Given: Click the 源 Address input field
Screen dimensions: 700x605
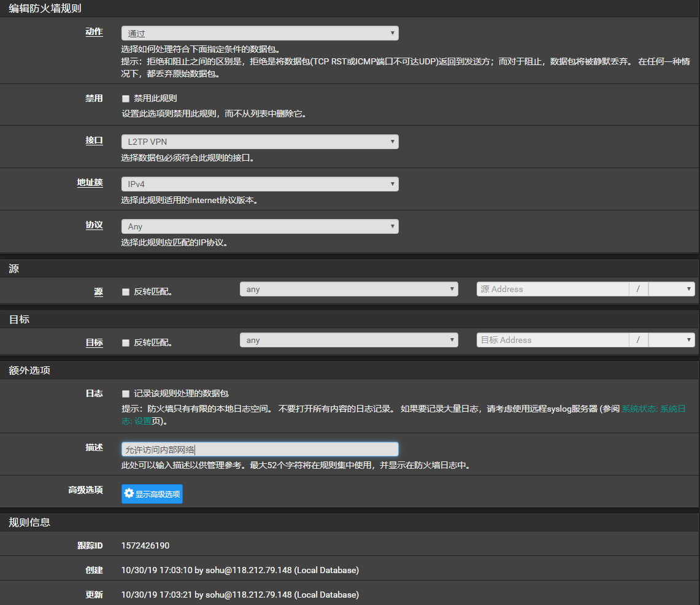Looking at the screenshot, I should pyautogui.click(x=552, y=289).
